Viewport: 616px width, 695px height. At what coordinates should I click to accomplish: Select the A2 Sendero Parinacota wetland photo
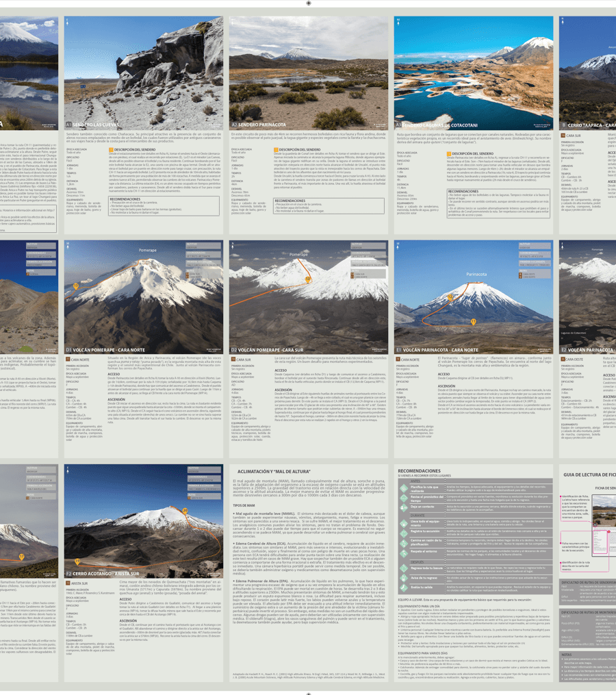tap(309, 73)
